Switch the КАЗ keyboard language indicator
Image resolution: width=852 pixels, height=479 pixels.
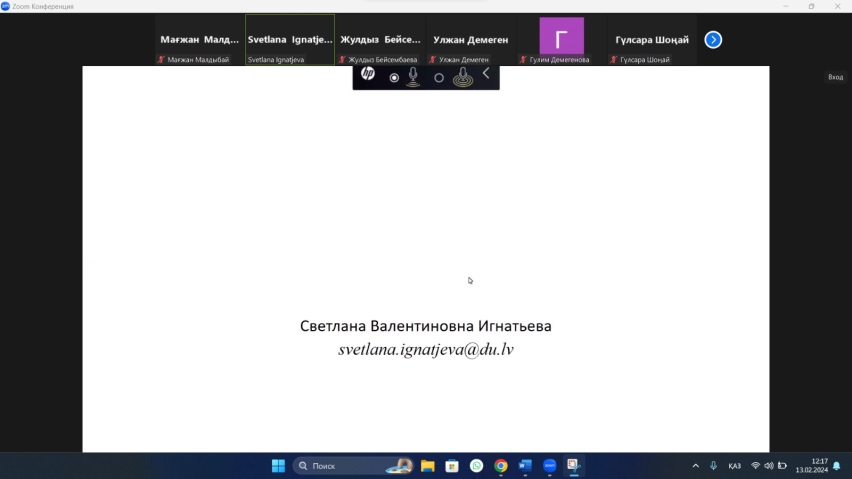734,466
